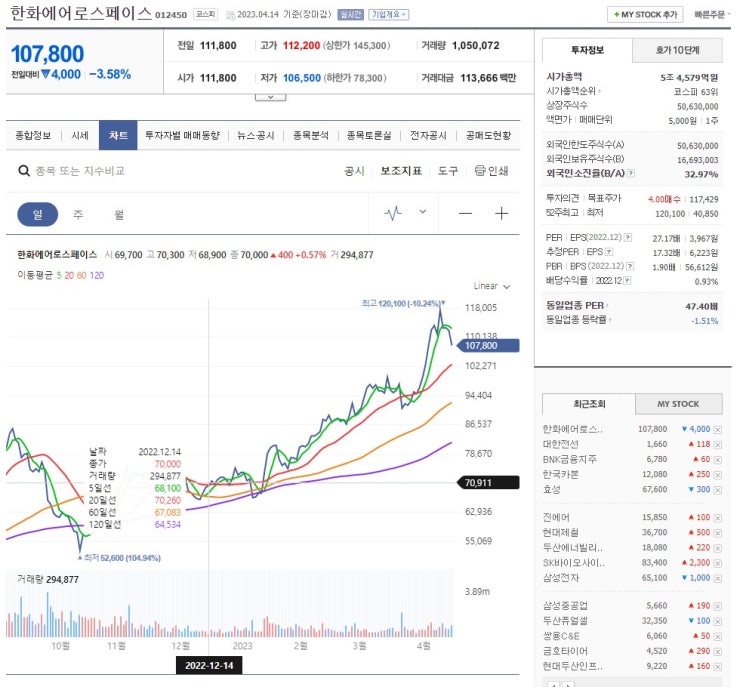
Task: Zoom in chart with plus icon
Action: (501, 214)
